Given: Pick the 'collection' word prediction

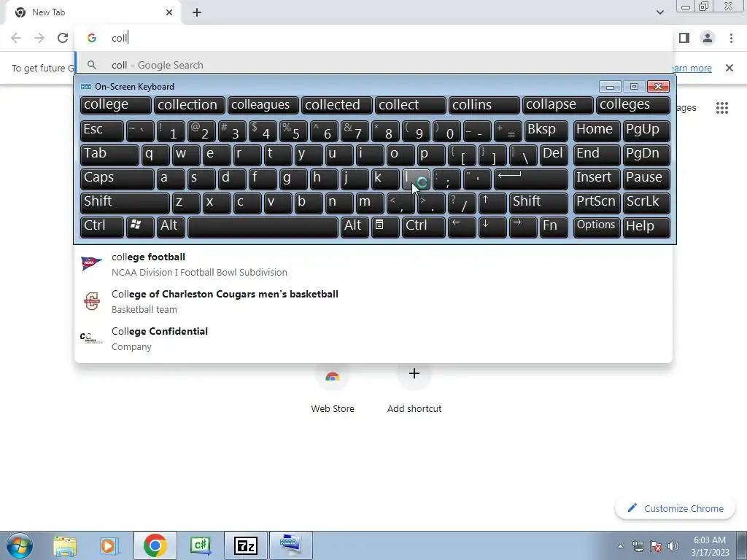Looking at the screenshot, I should pyautogui.click(x=189, y=105).
